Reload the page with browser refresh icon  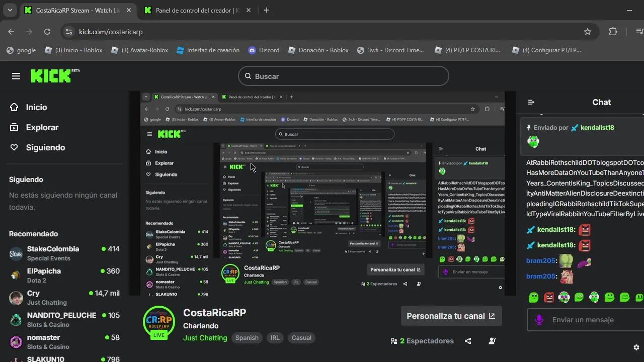(x=47, y=32)
